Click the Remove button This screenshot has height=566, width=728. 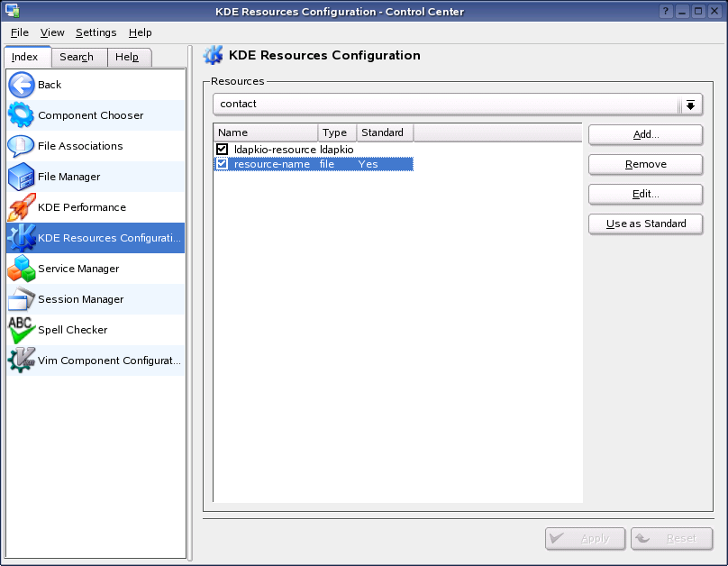point(645,164)
